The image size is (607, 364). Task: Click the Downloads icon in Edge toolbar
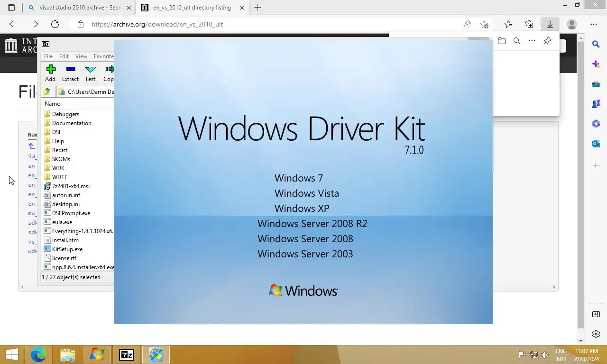[550, 24]
